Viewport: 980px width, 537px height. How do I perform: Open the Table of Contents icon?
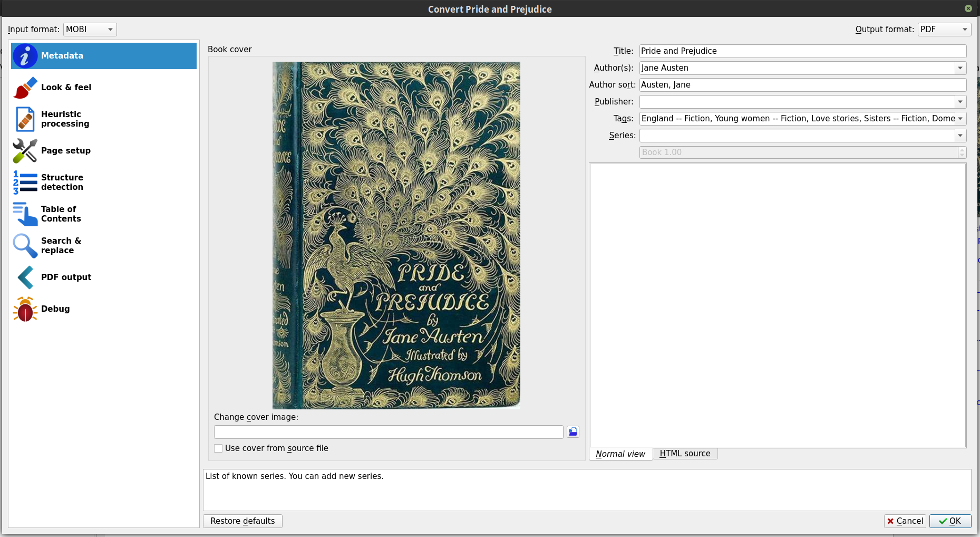25,214
